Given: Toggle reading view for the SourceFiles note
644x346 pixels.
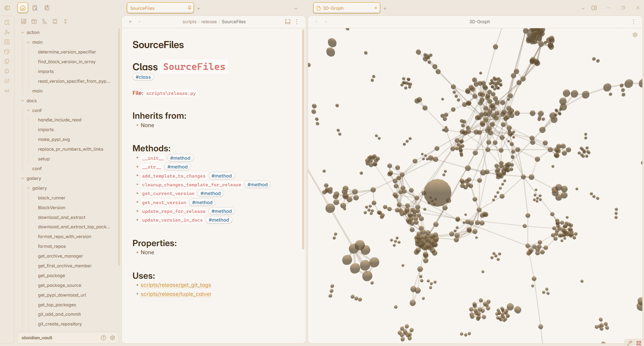Looking at the screenshot, I should (x=288, y=22).
